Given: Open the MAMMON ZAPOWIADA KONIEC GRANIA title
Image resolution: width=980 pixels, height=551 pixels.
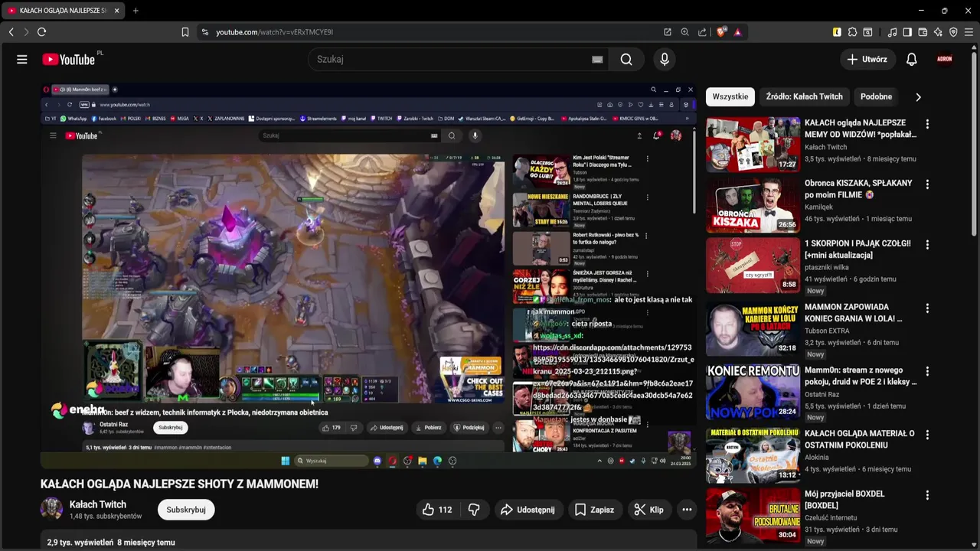Looking at the screenshot, I should coord(854,312).
